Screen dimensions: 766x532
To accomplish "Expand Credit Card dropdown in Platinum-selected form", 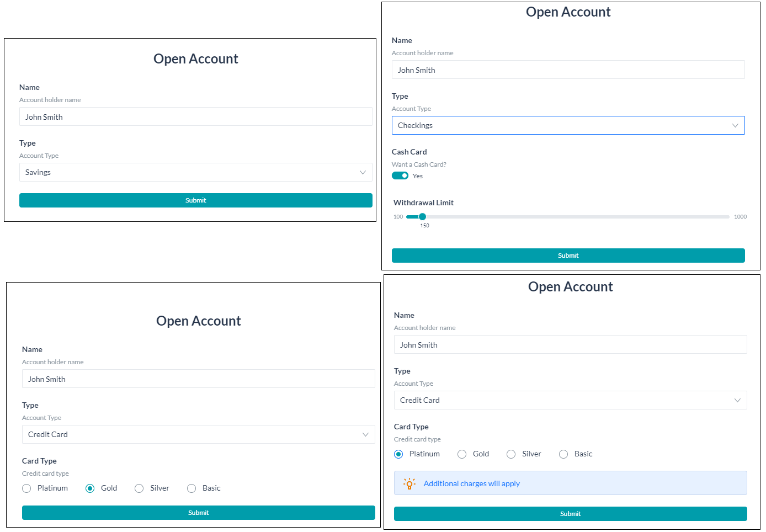I will pyautogui.click(x=570, y=400).
